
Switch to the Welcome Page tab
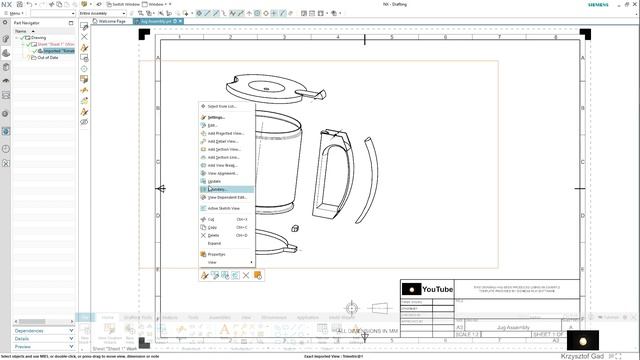(x=111, y=21)
